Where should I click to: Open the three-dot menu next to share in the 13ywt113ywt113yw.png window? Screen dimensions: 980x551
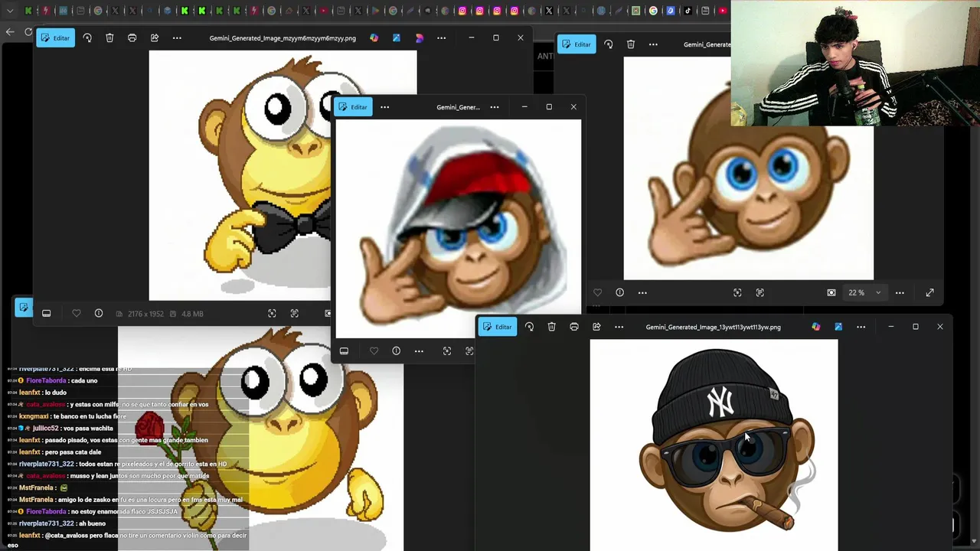click(x=619, y=327)
